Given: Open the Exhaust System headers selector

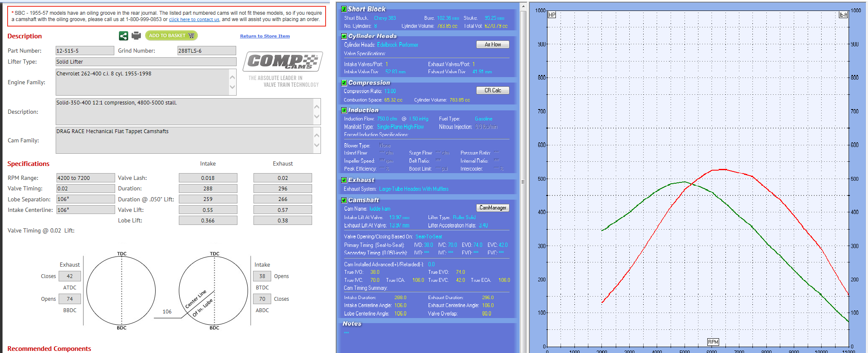Looking at the screenshot, I should click(413, 189).
